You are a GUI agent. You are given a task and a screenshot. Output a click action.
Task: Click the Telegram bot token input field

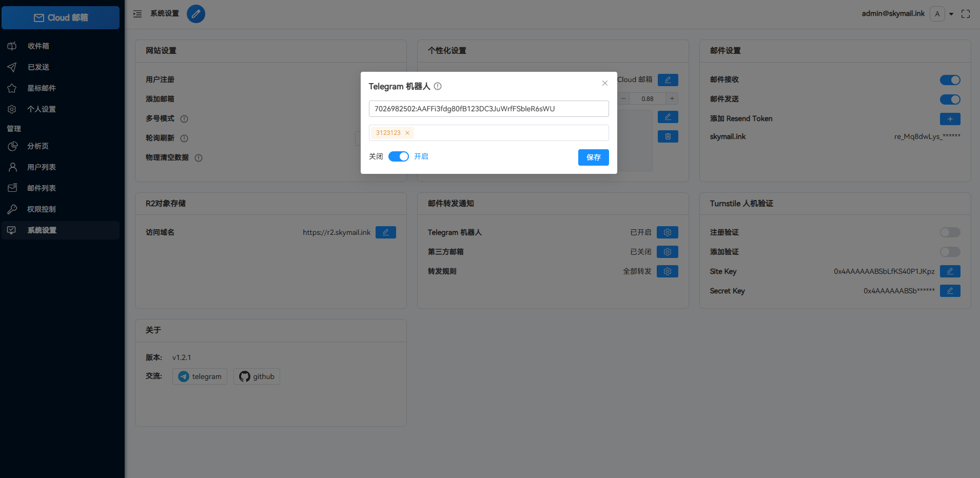click(488, 109)
